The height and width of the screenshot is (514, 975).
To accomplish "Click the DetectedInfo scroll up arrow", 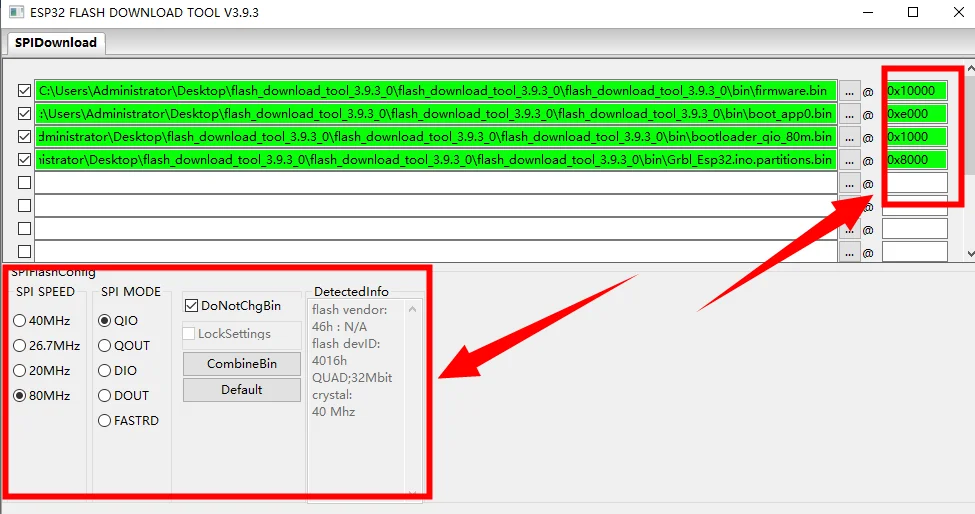I will pos(412,309).
